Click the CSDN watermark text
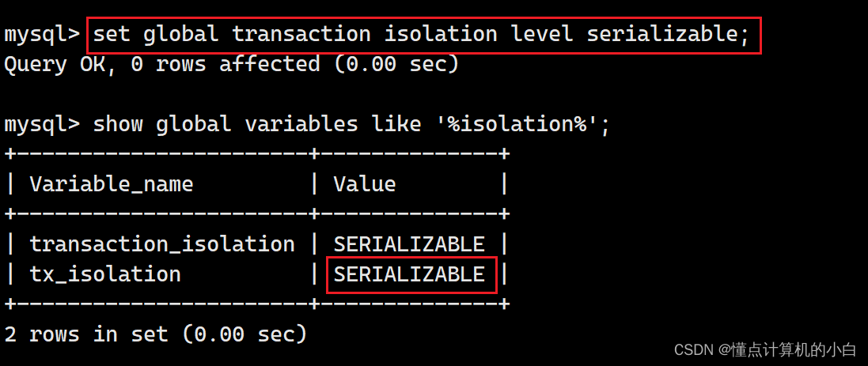The height and width of the screenshot is (366, 868). [765, 349]
